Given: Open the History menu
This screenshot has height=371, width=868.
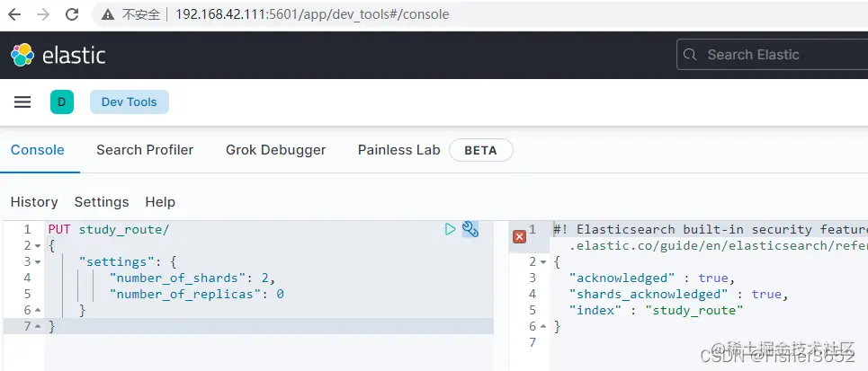Looking at the screenshot, I should (x=34, y=202).
